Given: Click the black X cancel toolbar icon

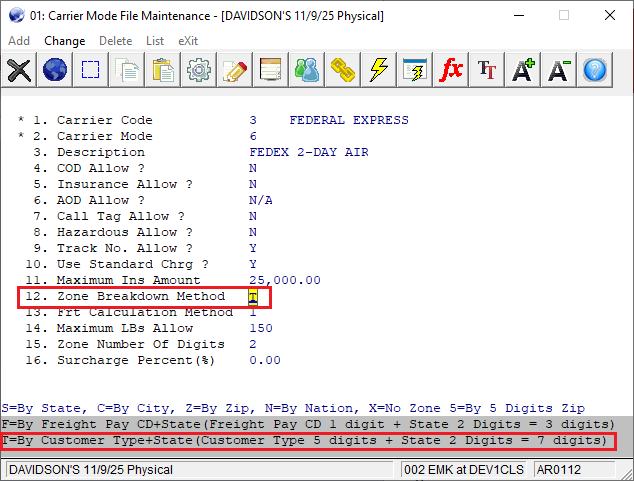Looking at the screenshot, I should pos(19,70).
